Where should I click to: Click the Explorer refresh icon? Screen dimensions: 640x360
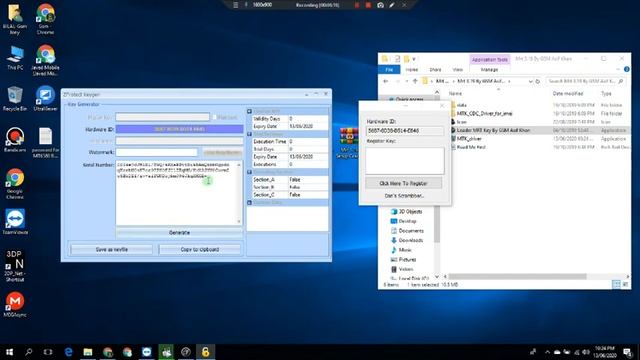[x=538, y=81]
